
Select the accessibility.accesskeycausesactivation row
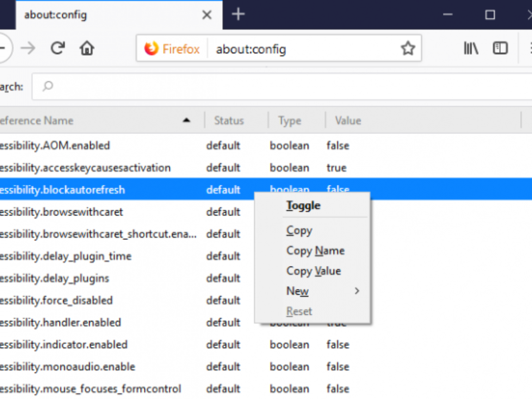click(266, 168)
